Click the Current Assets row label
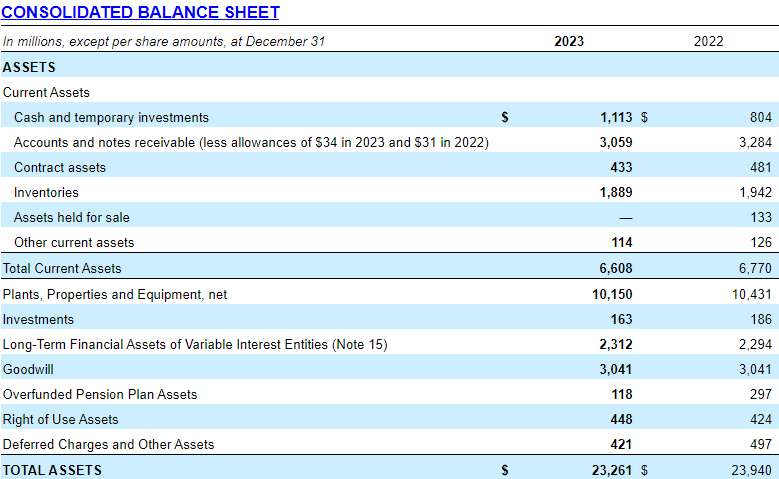Image resolution: width=779 pixels, height=479 pixels. click(x=46, y=92)
